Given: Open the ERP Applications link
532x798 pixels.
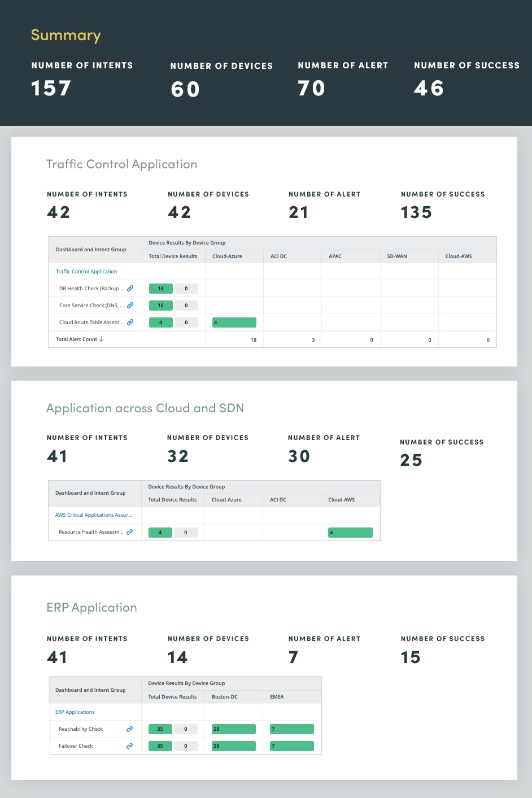Looking at the screenshot, I should [75, 712].
